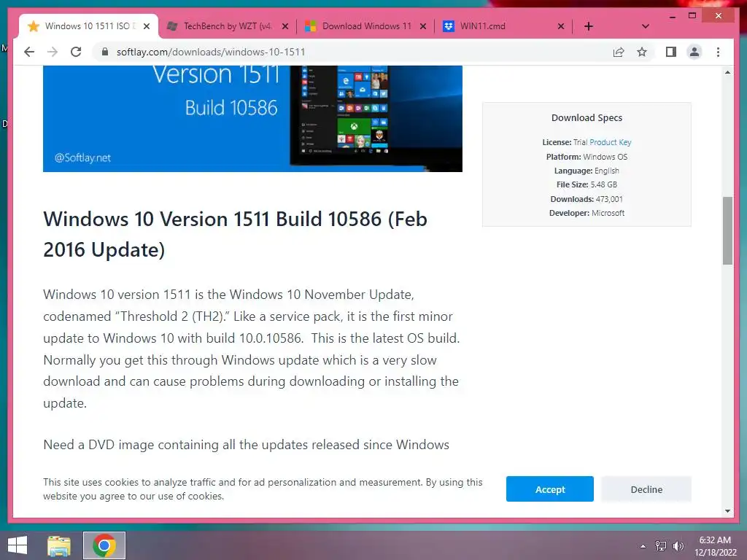747x560 pixels.
Task: Decline the cookie consent
Action: 646,489
